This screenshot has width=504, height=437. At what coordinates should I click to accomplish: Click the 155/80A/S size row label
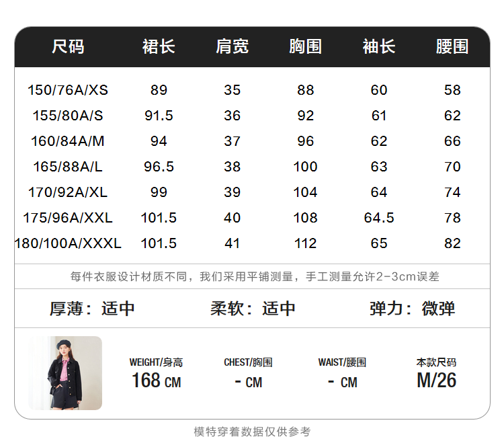click(68, 116)
